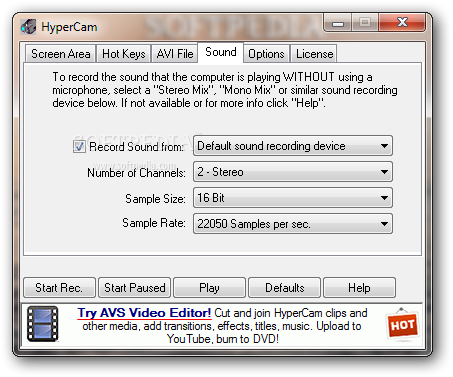Close the HyperCam window
453x377 pixels.
[402, 22]
